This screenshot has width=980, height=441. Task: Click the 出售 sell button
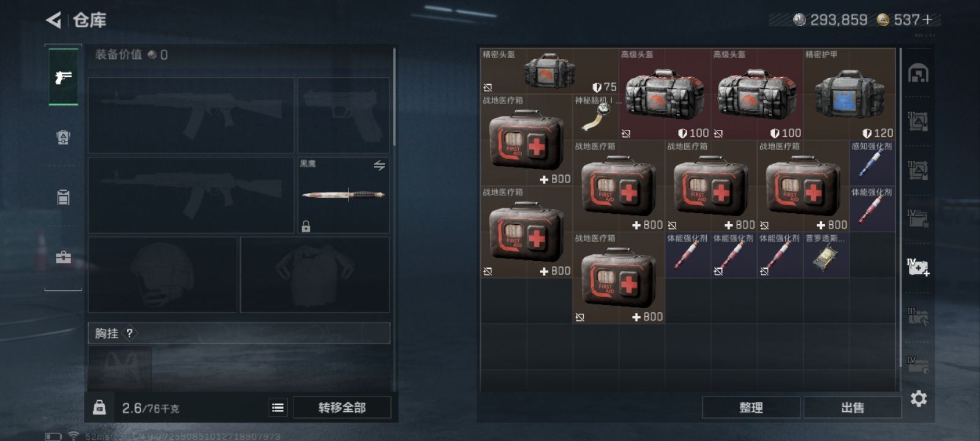[852, 407]
